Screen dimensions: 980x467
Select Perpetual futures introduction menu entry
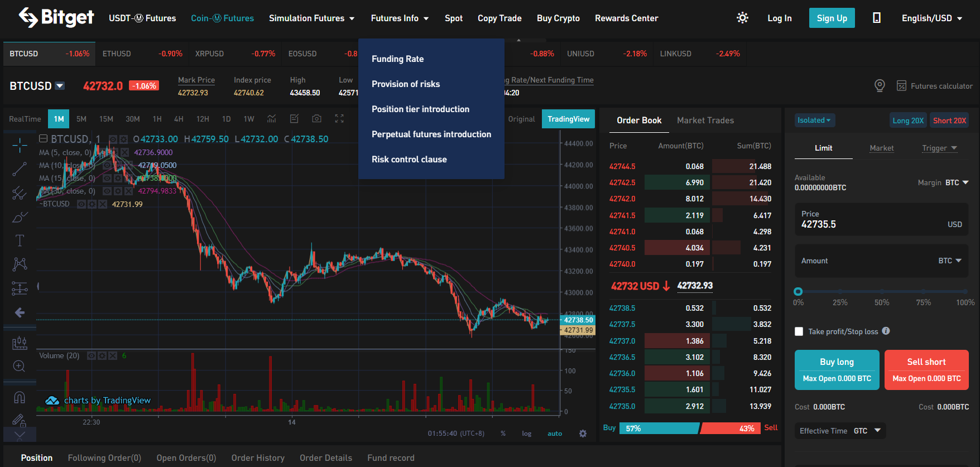(x=431, y=134)
